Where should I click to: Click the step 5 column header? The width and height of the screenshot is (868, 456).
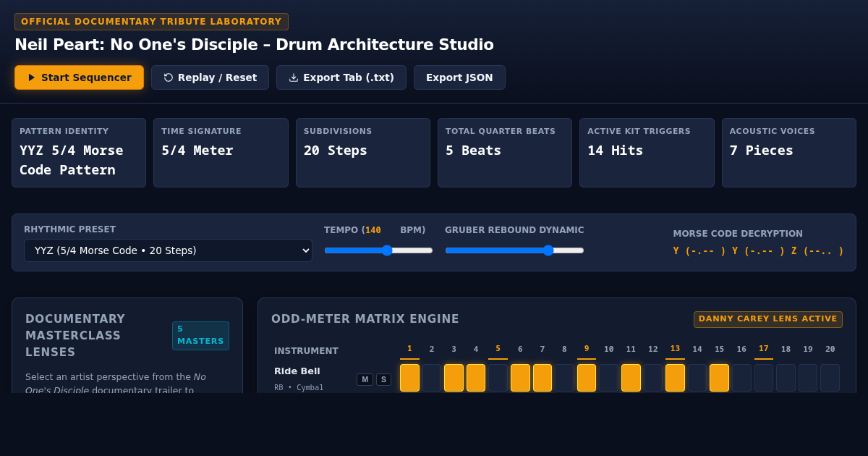498,349
